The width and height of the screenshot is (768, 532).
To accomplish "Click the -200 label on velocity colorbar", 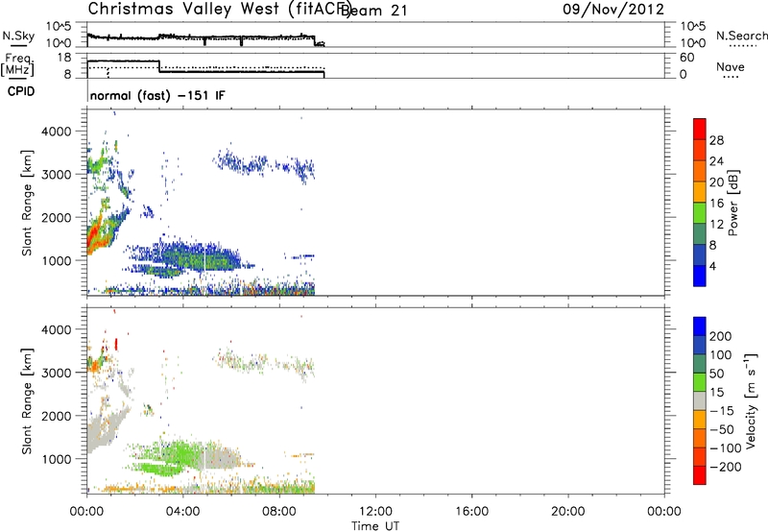I will point(724,467).
